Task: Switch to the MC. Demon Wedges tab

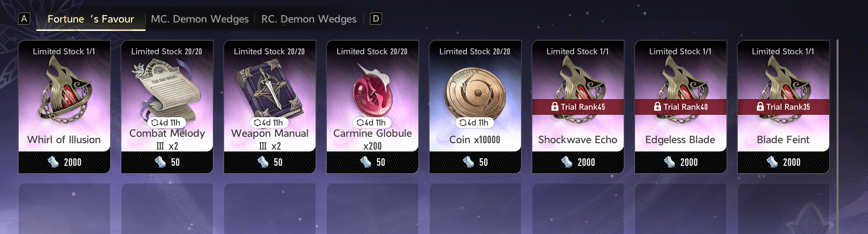Action: point(200,19)
